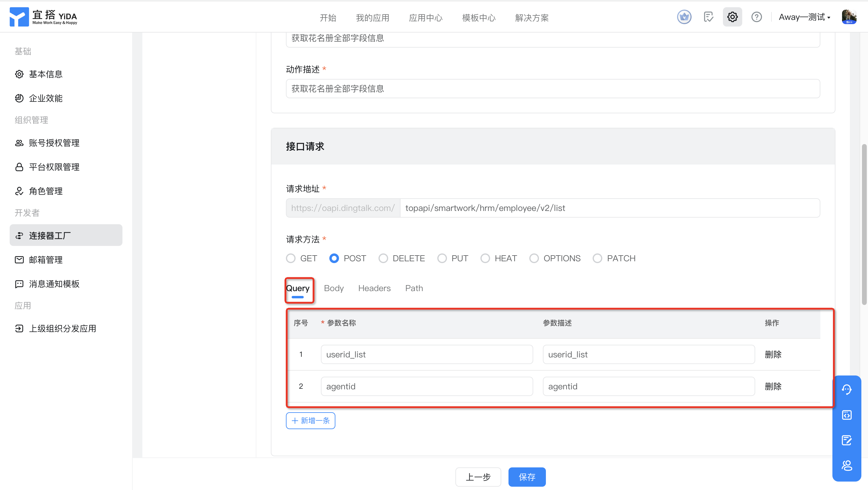Go to 我的应用 in top navigation
The width and height of the screenshot is (868, 490).
click(373, 17)
